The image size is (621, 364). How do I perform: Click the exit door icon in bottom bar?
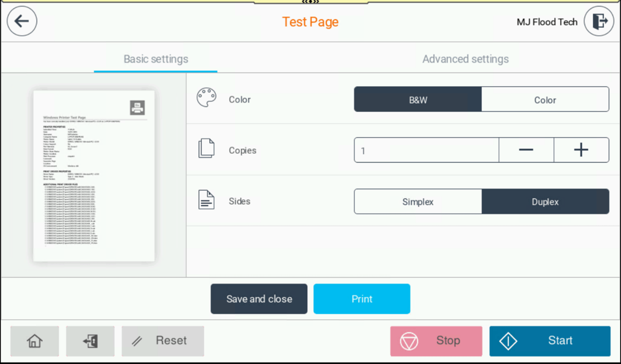(90, 341)
